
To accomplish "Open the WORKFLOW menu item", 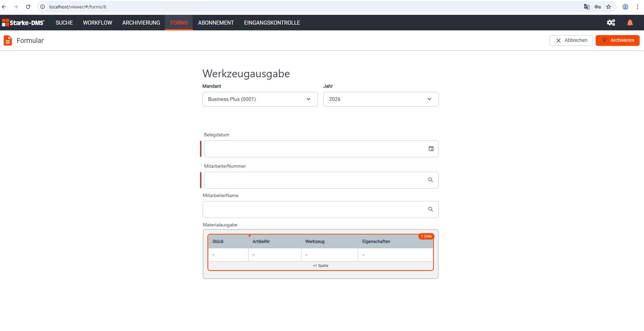I will tap(98, 23).
